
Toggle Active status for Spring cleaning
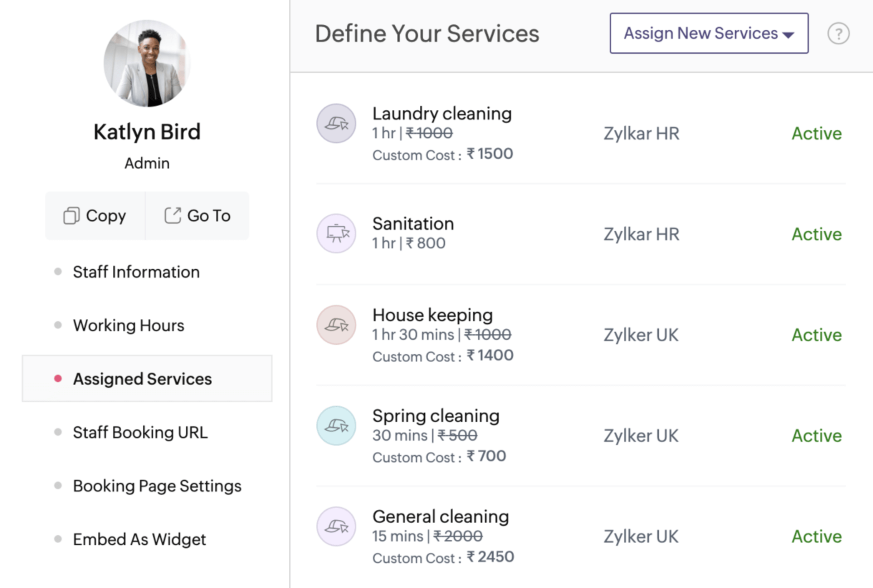[x=817, y=436]
